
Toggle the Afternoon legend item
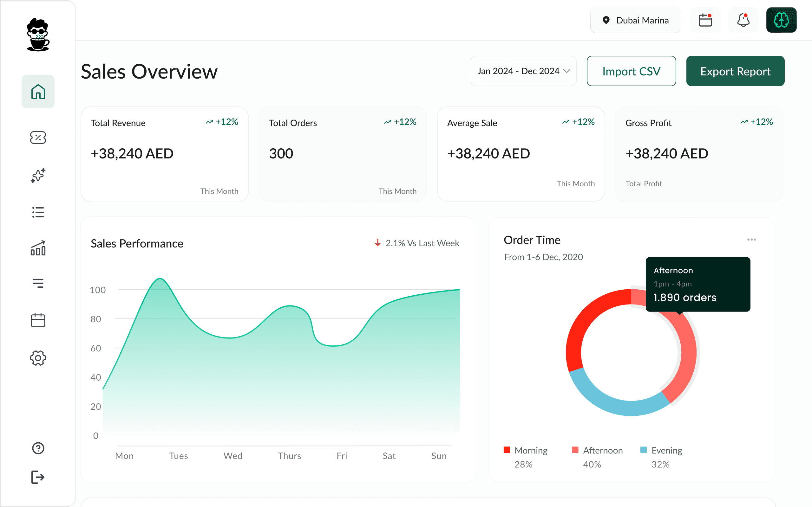coord(597,450)
